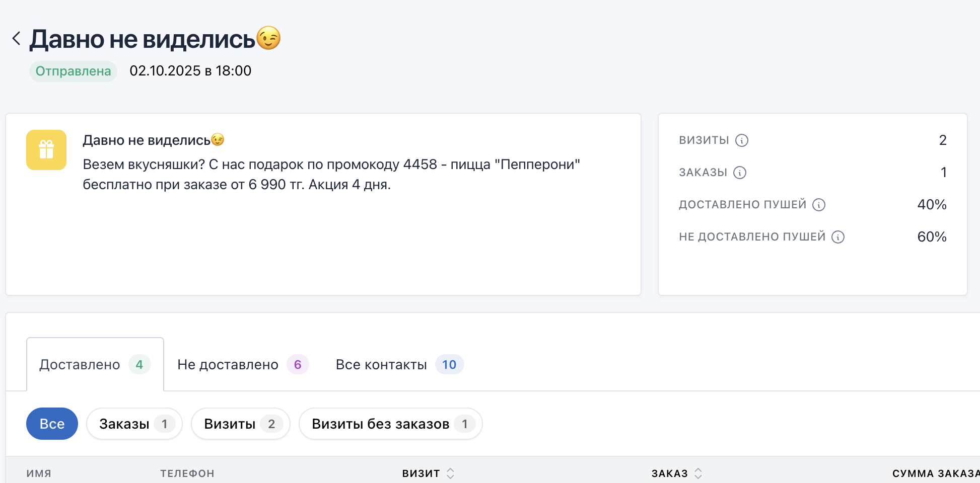
Task: Filter by Визиты chip
Action: pos(240,424)
